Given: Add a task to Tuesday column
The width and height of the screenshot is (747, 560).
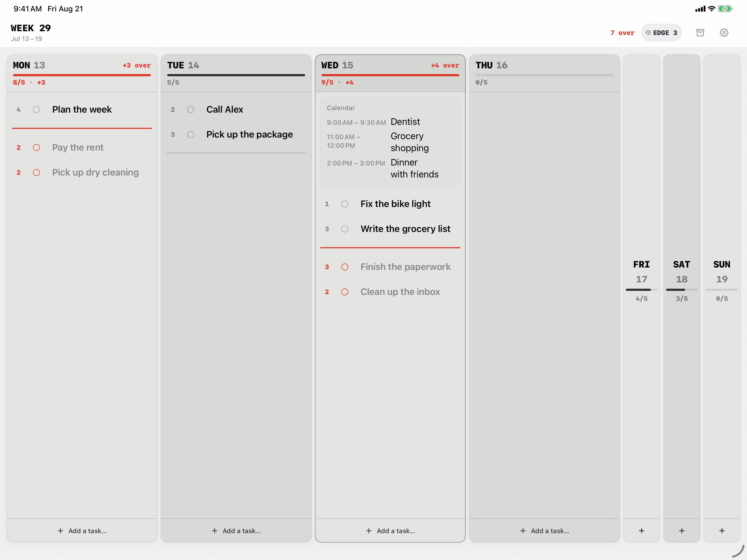Looking at the screenshot, I should pos(236,531).
